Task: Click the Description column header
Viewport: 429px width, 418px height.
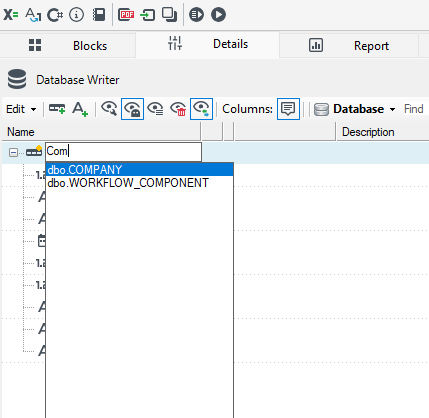Action: 383,132
